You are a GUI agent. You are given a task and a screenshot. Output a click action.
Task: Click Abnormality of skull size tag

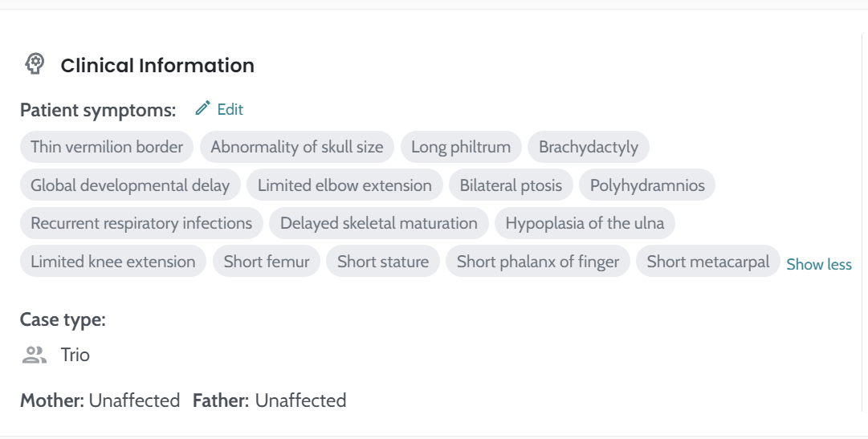(x=297, y=147)
